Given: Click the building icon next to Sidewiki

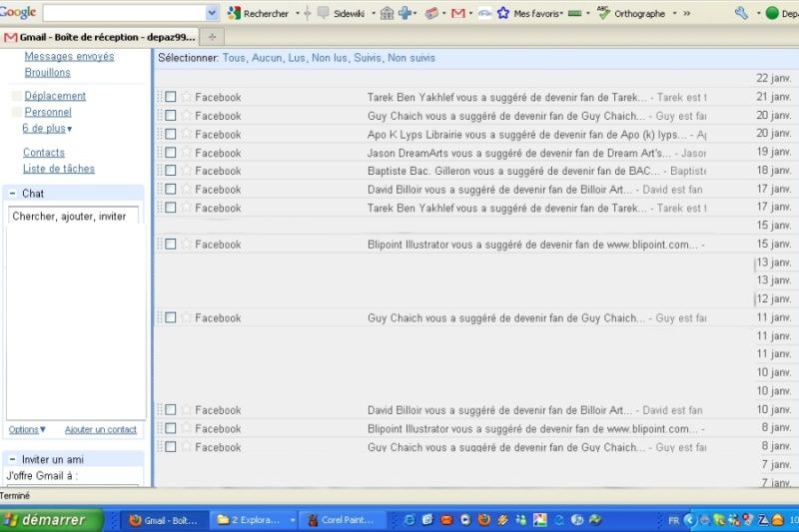Looking at the screenshot, I should (388, 13).
